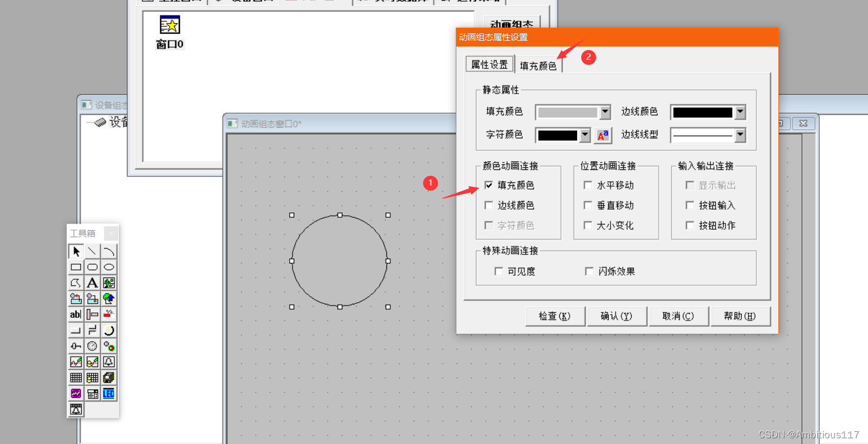868x444 pixels.
Task: Select the 窗口0 window icon
Action: (170, 32)
